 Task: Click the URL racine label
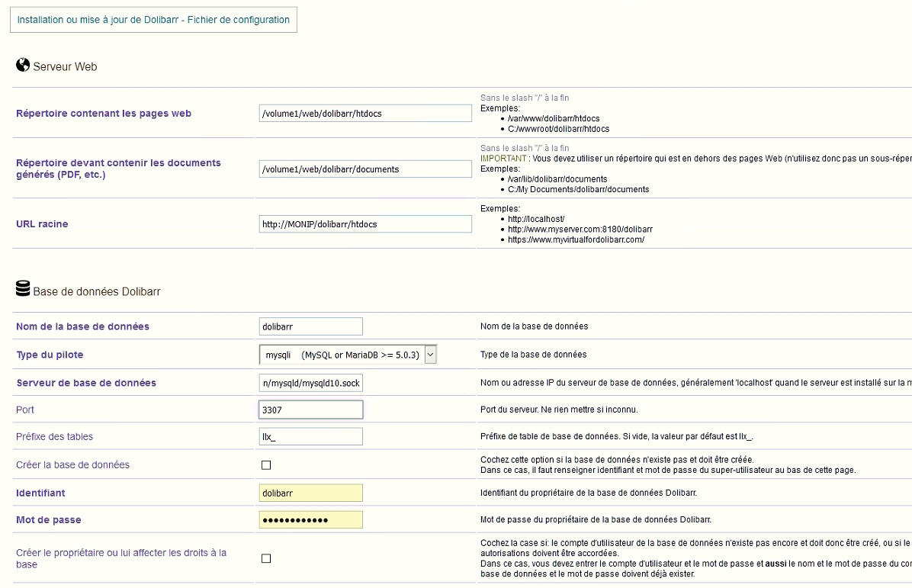point(42,224)
